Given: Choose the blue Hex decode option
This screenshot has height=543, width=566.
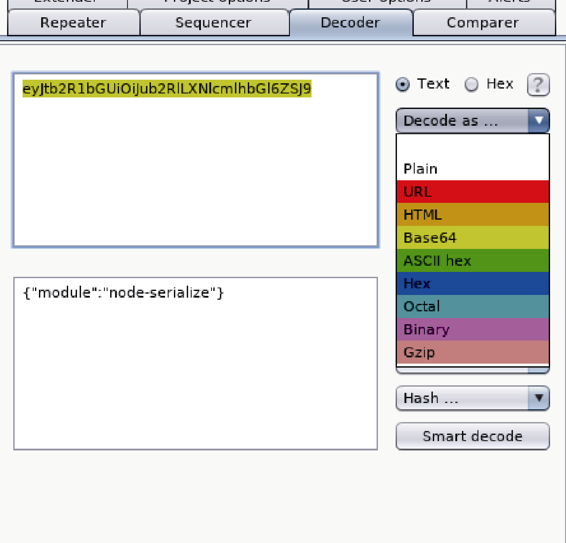Looking at the screenshot, I should tap(473, 283).
